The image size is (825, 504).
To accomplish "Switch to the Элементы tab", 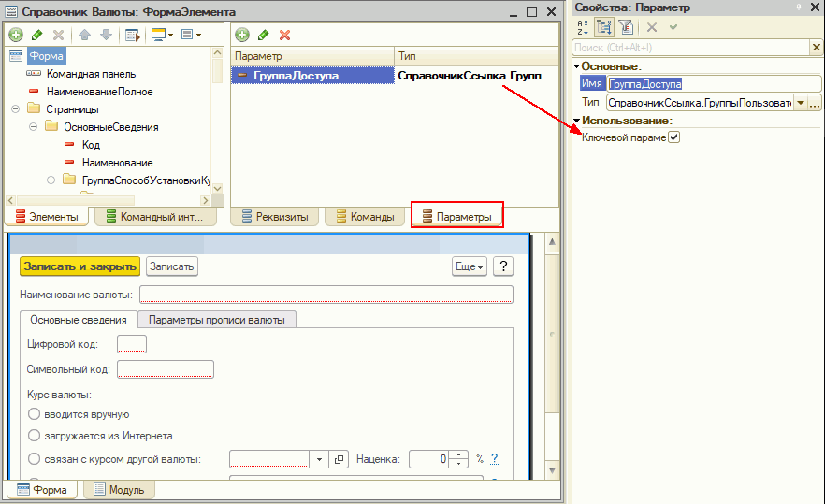I will click(x=47, y=217).
